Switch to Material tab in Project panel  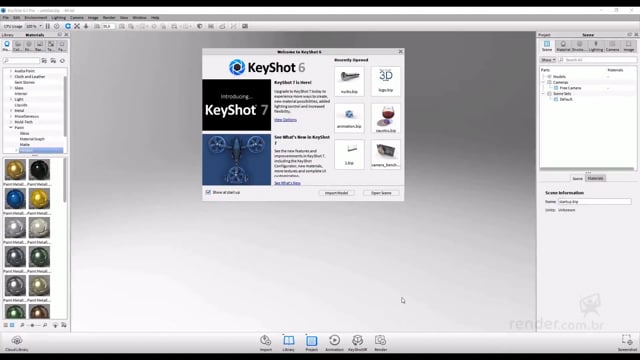click(x=563, y=46)
